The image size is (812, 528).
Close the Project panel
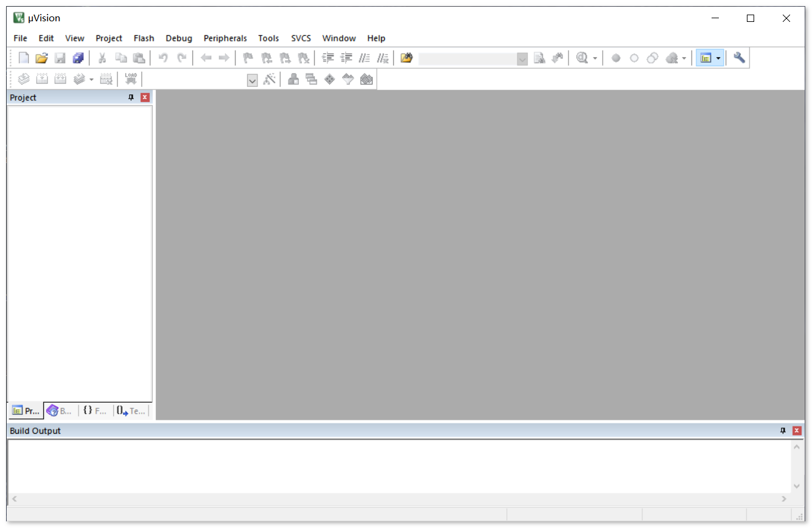(x=145, y=97)
